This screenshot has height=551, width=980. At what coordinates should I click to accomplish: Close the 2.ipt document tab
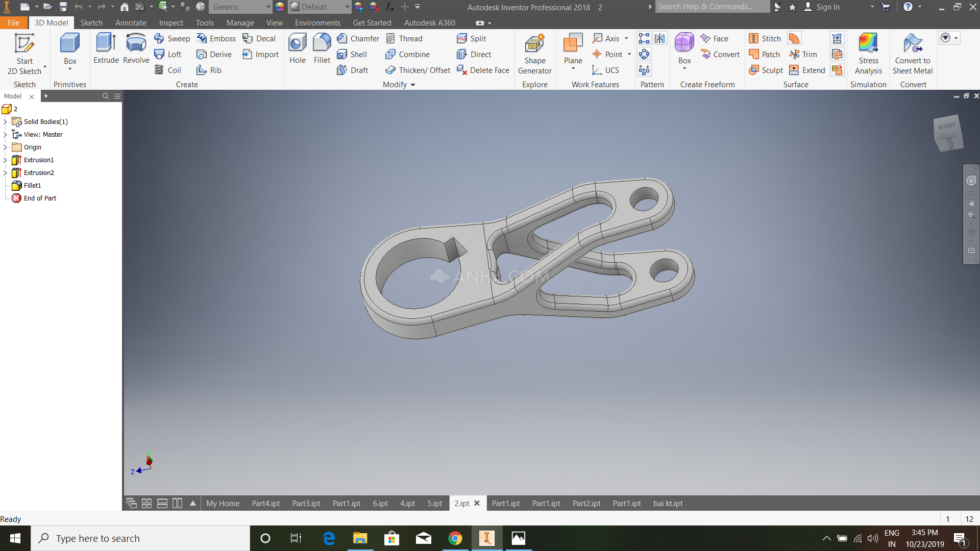tap(477, 503)
